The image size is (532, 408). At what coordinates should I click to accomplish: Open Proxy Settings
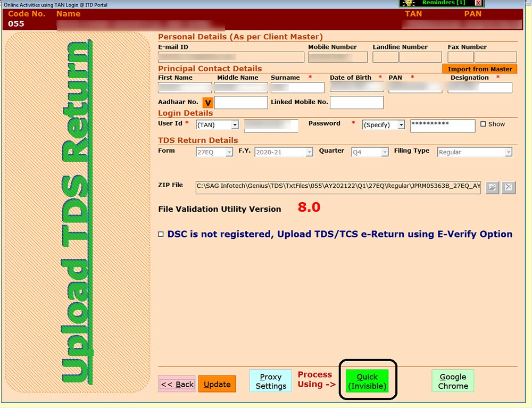click(x=271, y=381)
